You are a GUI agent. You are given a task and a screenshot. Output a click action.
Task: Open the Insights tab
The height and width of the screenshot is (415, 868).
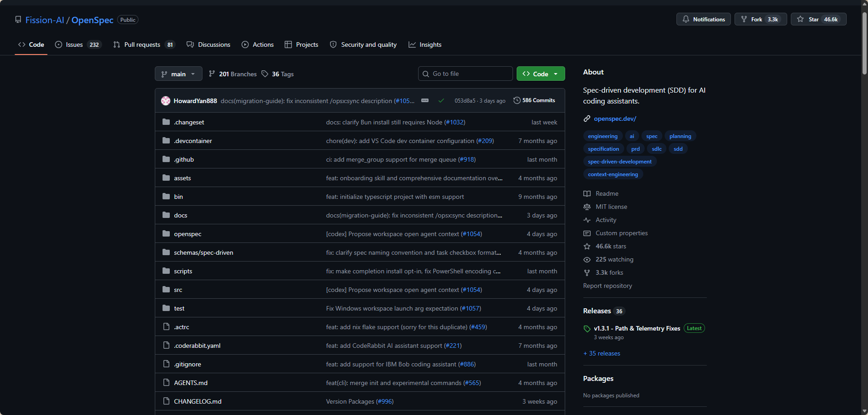click(x=425, y=44)
